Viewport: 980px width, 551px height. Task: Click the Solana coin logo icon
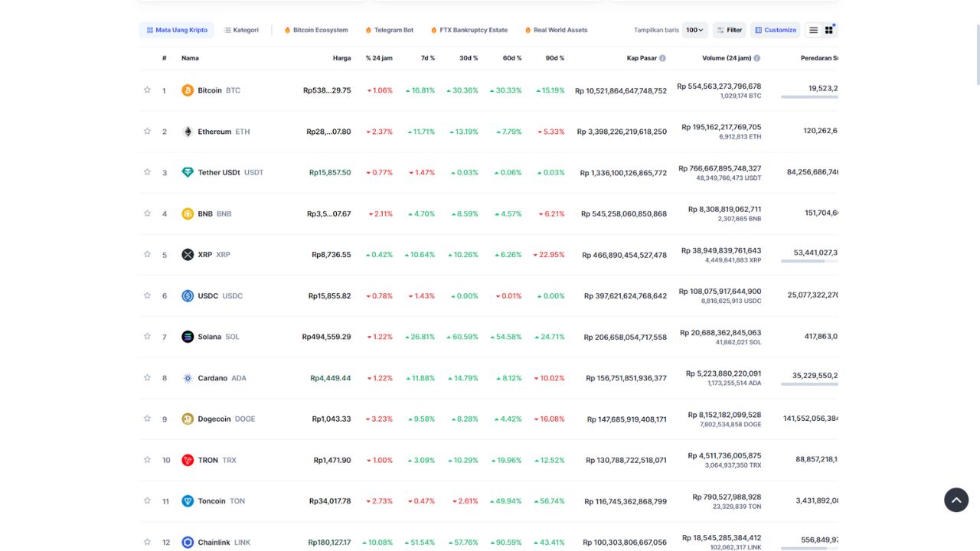click(x=188, y=337)
